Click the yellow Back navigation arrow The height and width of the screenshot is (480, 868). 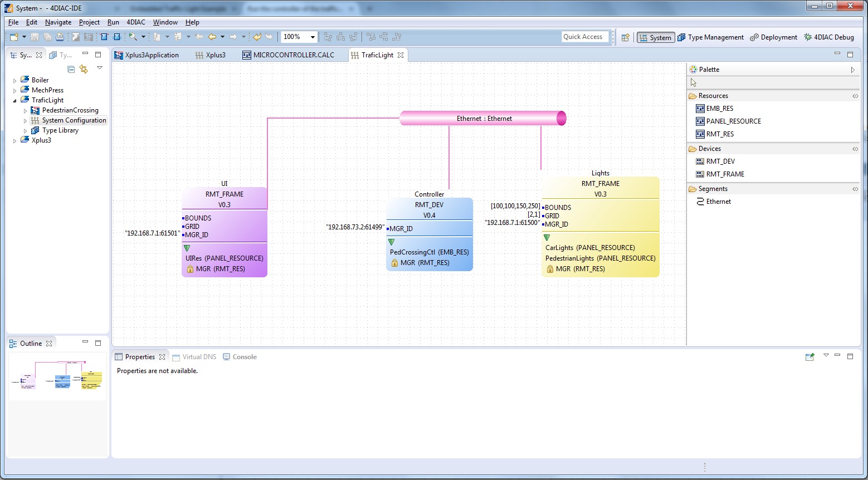(x=212, y=37)
